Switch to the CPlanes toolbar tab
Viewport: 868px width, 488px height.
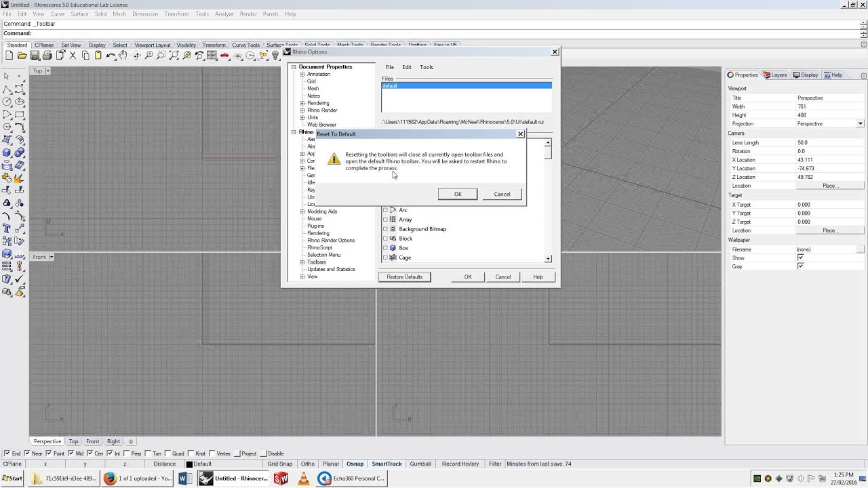tap(44, 45)
